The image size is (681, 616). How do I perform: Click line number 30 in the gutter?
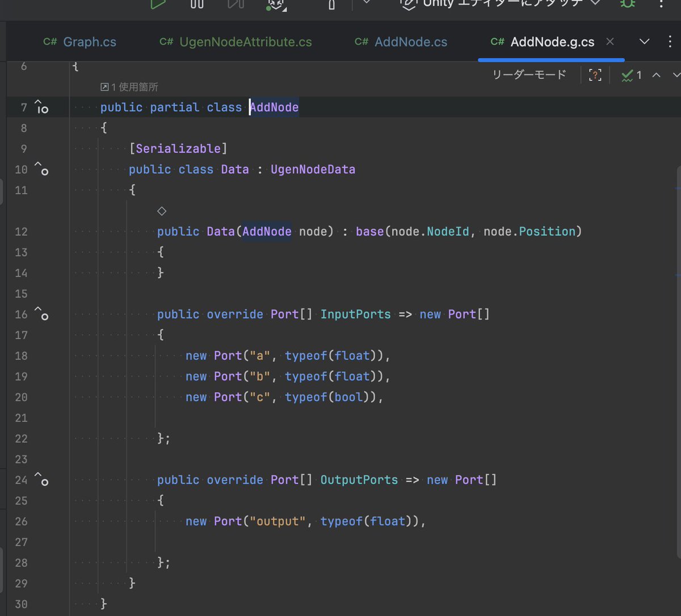tap(21, 604)
